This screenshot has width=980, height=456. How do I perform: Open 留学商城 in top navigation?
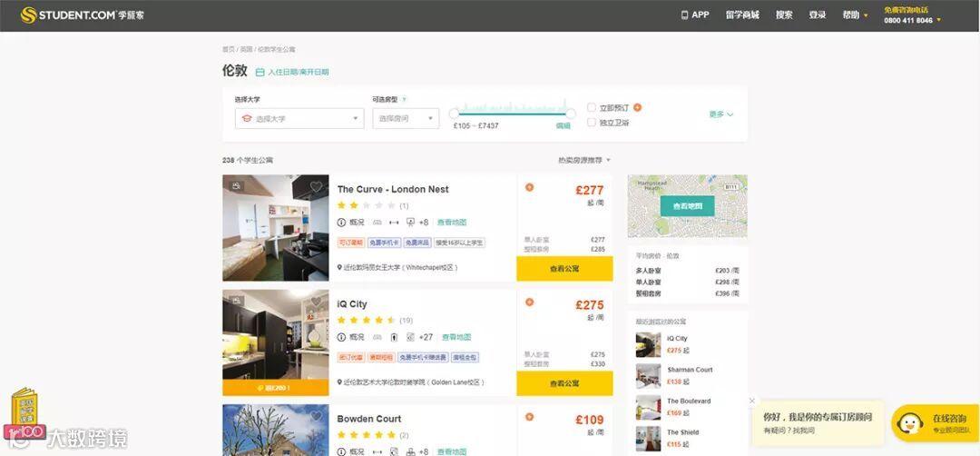742,15
